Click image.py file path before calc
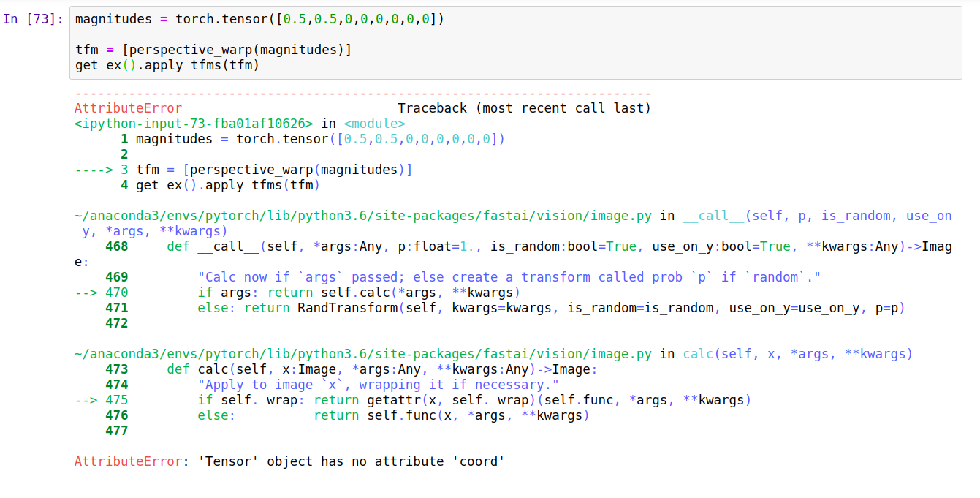This screenshot has width=980, height=498. (x=362, y=354)
